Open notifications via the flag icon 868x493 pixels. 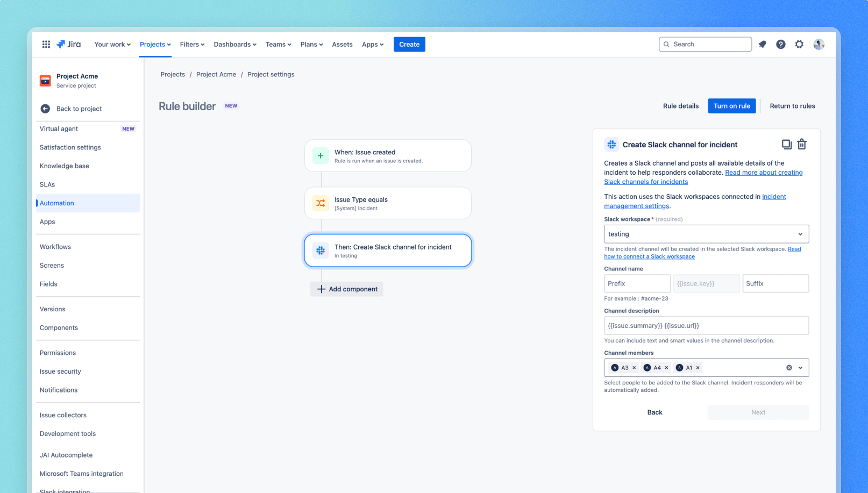[762, 44]
